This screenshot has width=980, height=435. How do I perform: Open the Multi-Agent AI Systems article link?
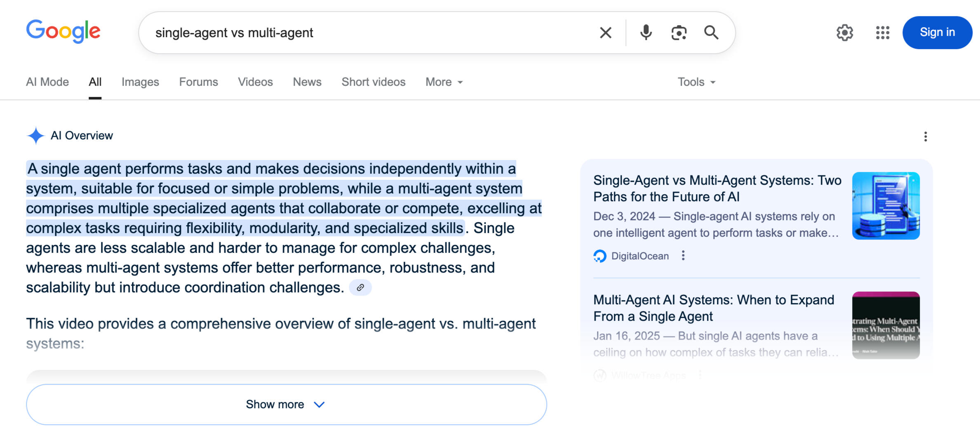pos(713,308)
